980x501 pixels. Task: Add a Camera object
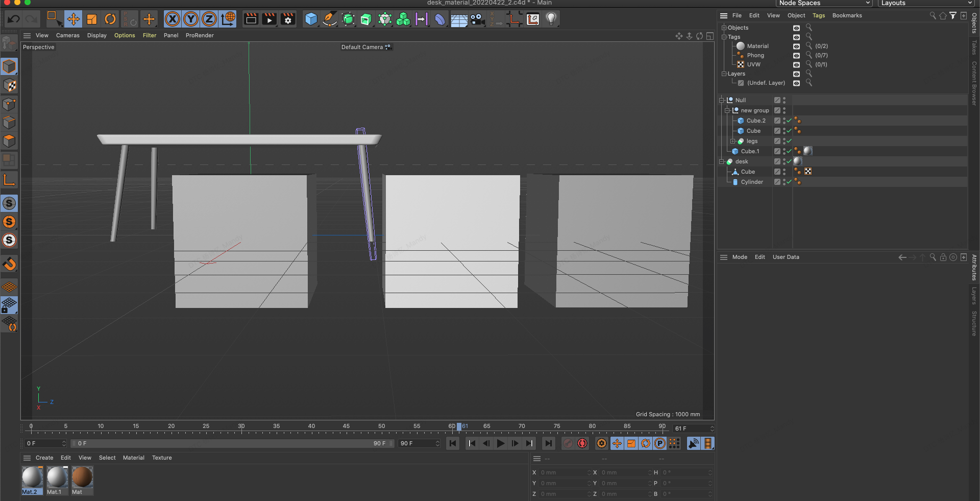pyautogui.click(x=477, y=19)
